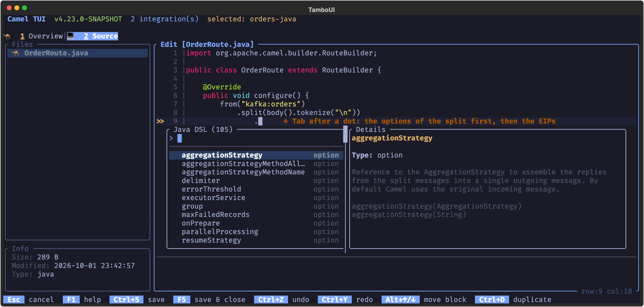Select OrderRoute.java in the Files panel

click(78, 53)
